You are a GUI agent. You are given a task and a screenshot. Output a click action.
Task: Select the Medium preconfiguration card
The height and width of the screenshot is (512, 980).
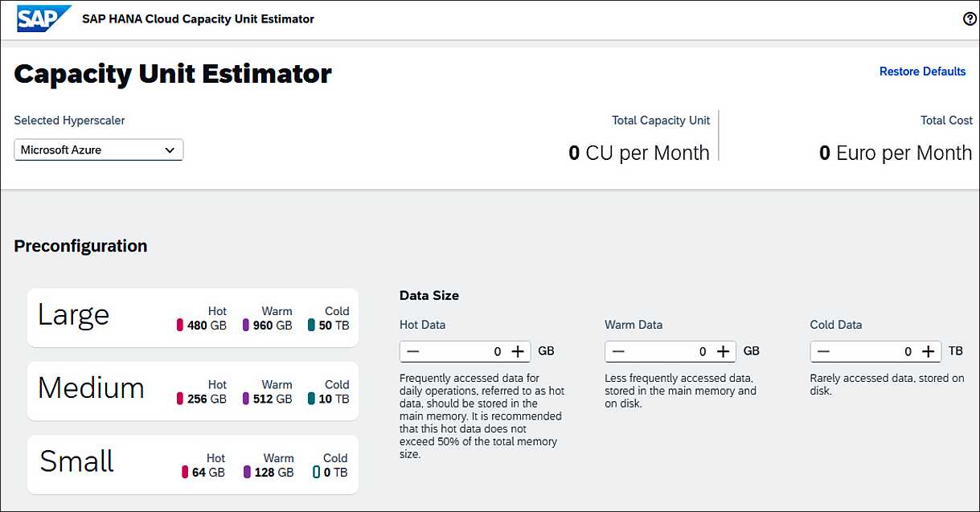pyautogui.click(x=193, y=391)
